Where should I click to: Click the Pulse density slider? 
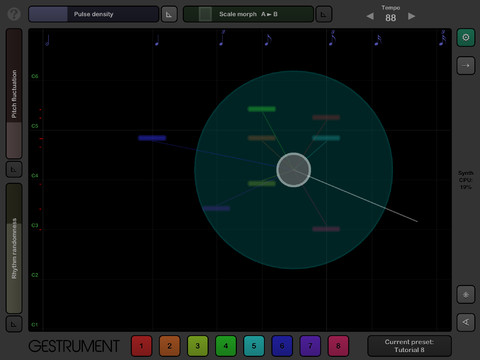[94, 14]
